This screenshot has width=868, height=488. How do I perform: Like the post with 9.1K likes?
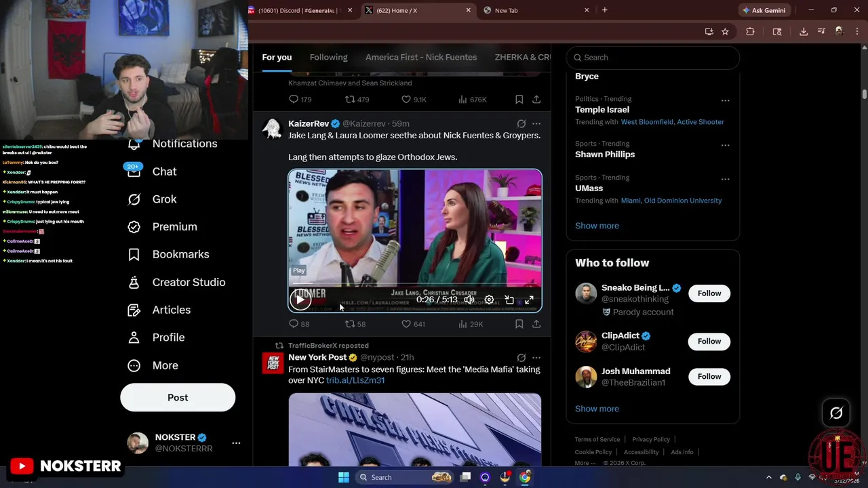pyautogui.click(x=414, y=99)
